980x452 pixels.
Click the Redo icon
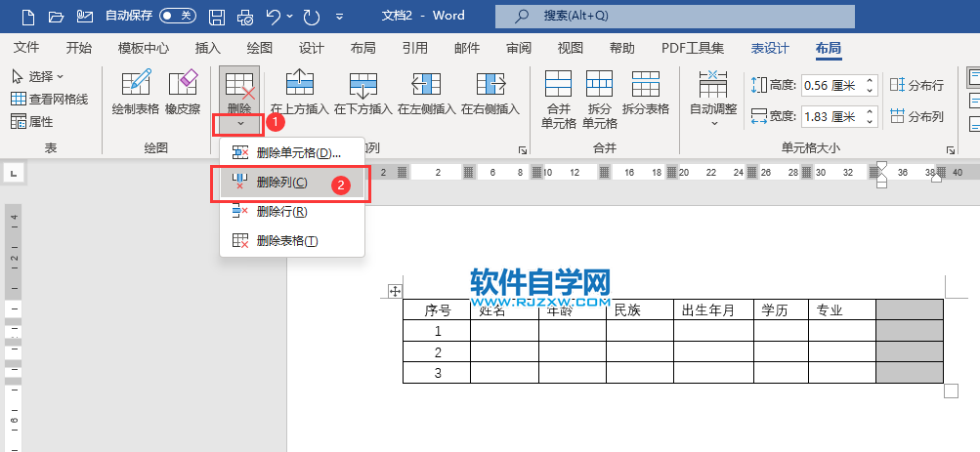pyautogui.click(x=312, y=17)
